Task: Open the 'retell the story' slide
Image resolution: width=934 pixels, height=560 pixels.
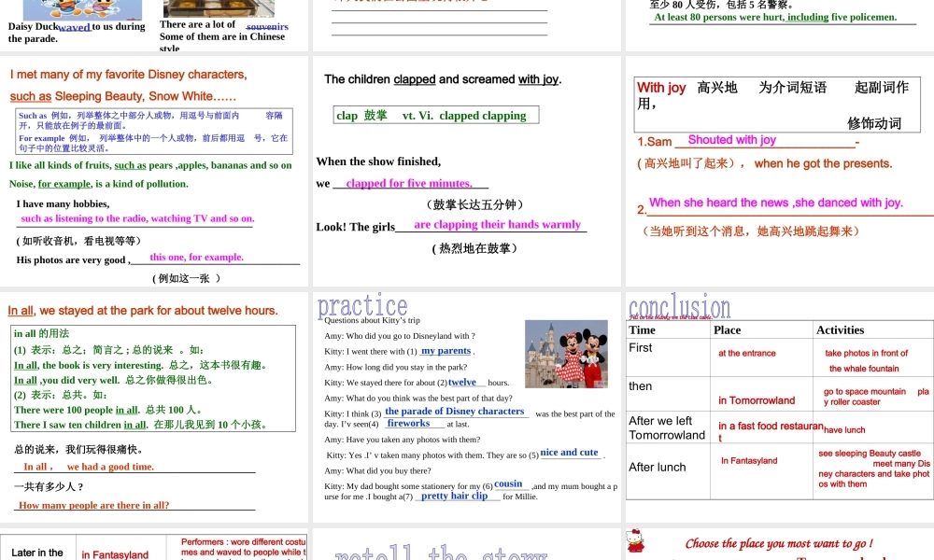Action: coord(466,544)
